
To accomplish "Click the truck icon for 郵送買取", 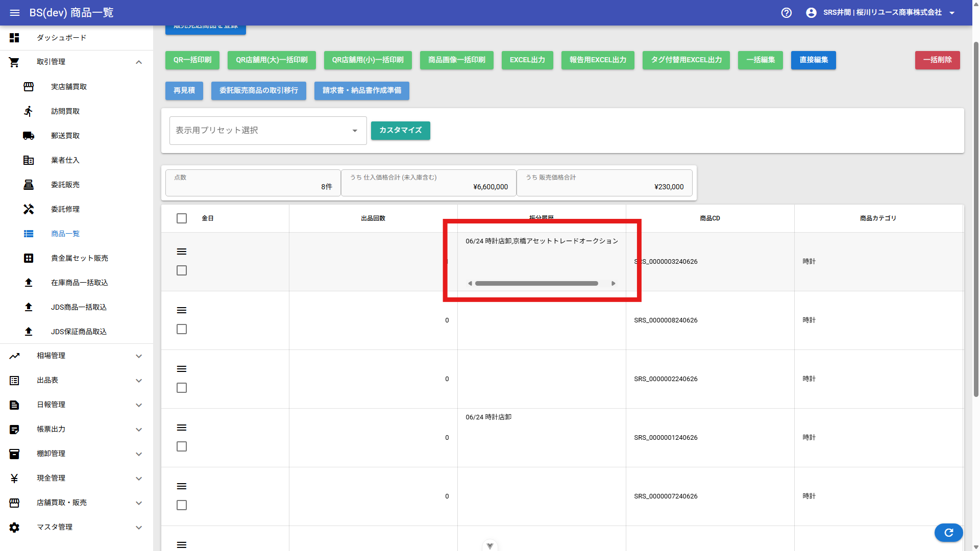I will tap(29, 136).
